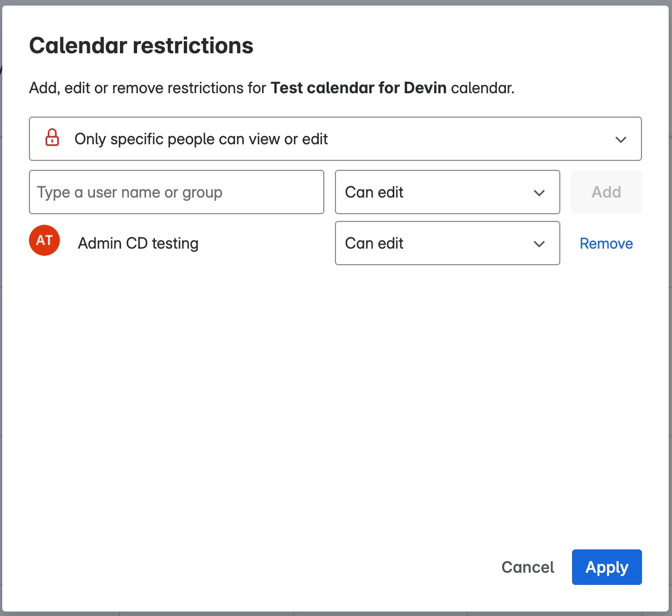Screen dimensions: 672x616
Task: Click the AT user avatar
Action: 44,240
